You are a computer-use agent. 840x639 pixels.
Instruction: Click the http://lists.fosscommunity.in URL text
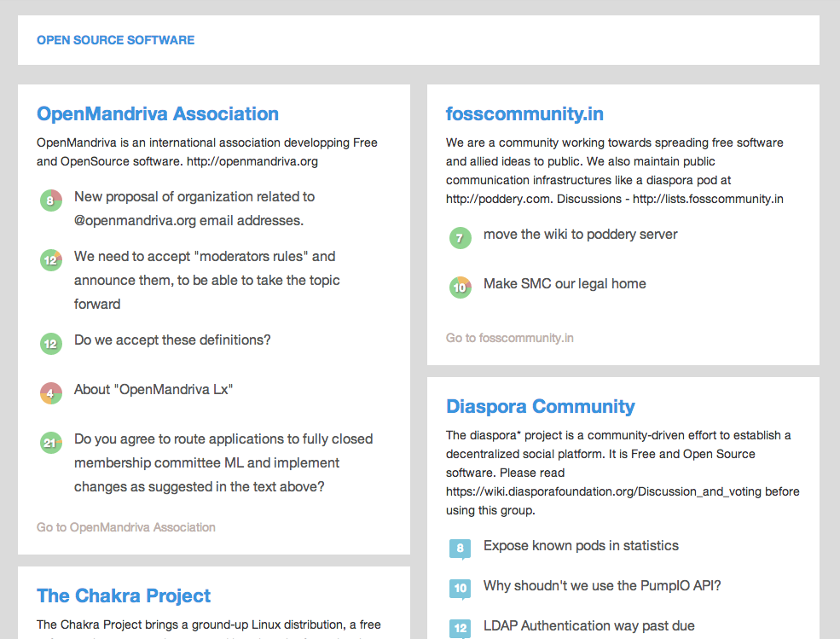(708, 199)
